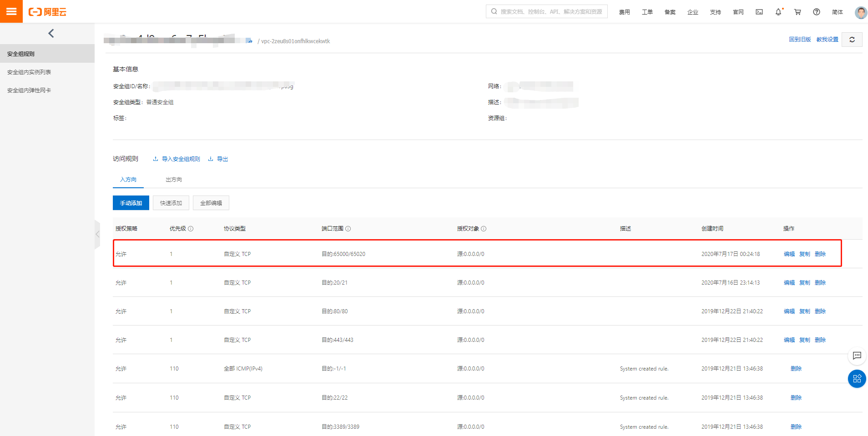Screen dimensions: 868x436
Task: Click the Alibaba Cloud logo
Action: (47, 12)
